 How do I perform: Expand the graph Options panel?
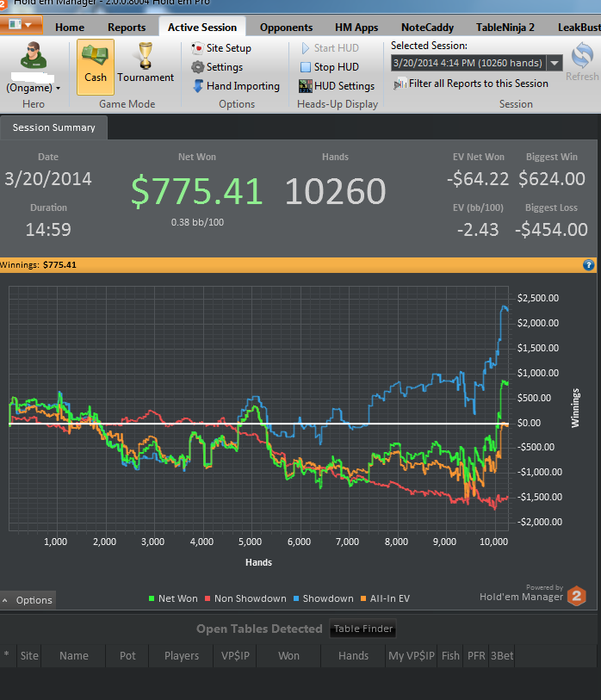click(28, 600)
